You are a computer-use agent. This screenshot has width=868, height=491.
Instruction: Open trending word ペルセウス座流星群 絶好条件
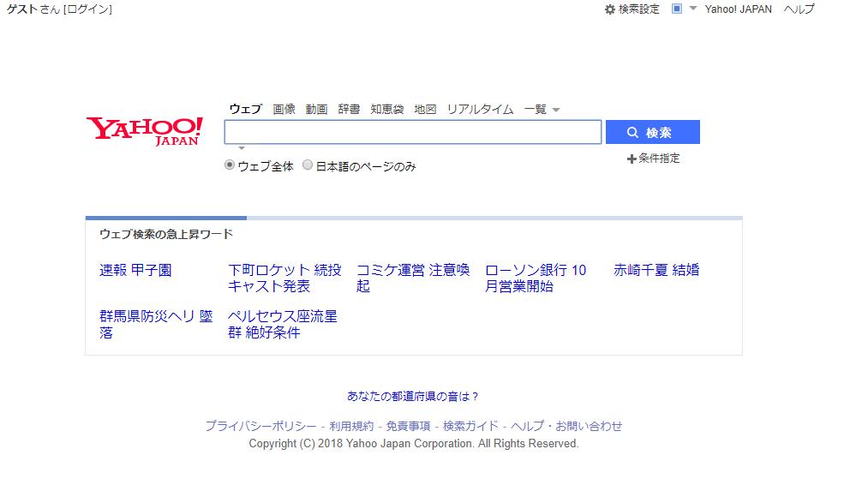point(282,325)
